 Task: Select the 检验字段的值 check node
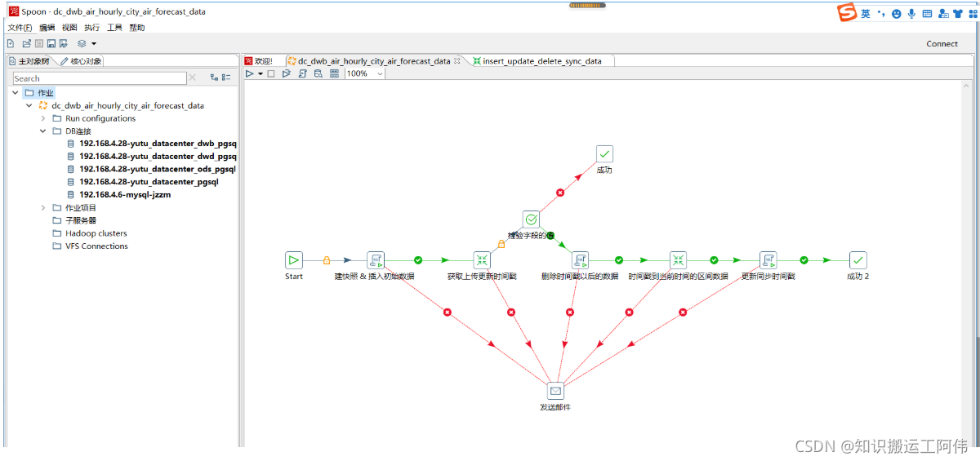pos(531,219)
